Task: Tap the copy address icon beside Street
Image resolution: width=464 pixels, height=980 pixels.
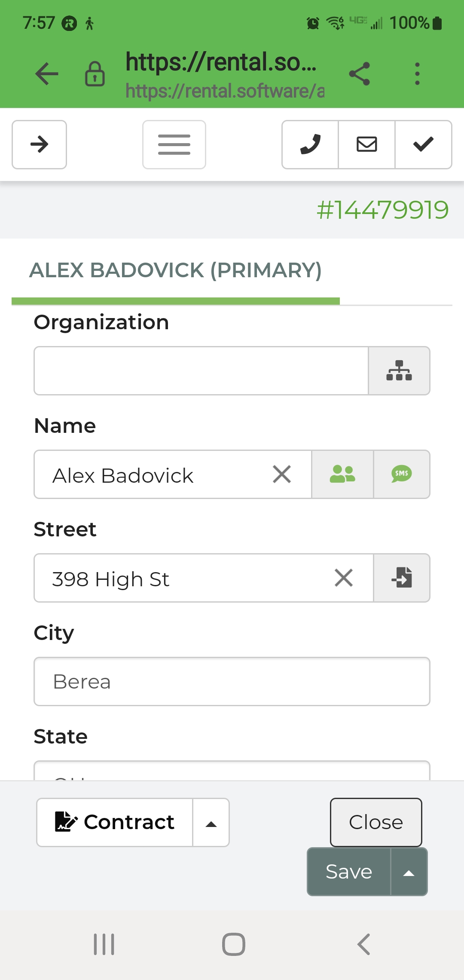Action: 402,578
